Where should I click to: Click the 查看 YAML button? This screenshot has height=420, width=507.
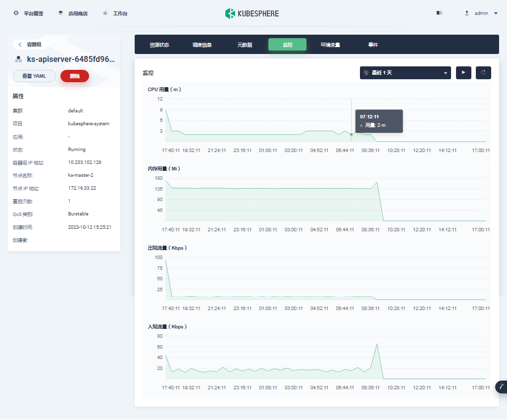(x=34, y=76)
